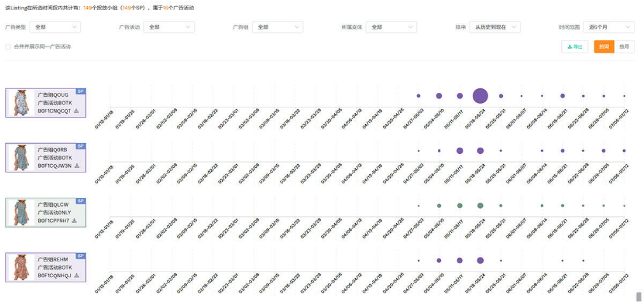Viewport: 644px width, 304px height.
Task: Expand the 所属变体 dropdown
Action: (x=391, y=27)
